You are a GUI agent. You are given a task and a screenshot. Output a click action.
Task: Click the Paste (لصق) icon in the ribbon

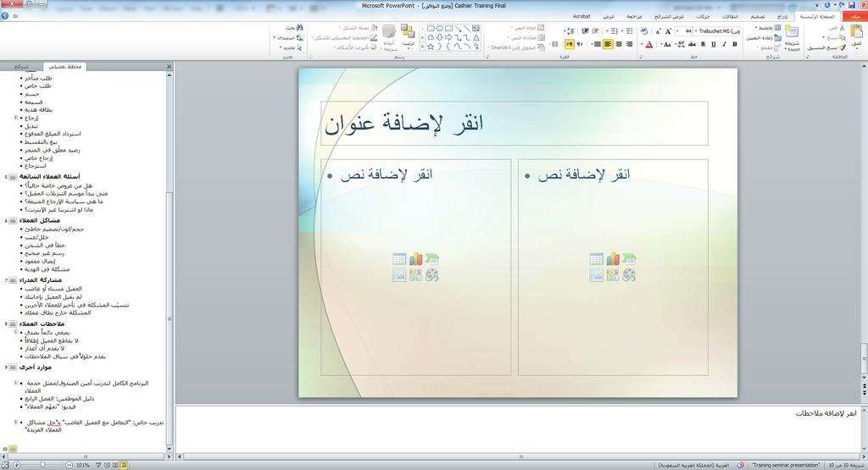(857, 31)
